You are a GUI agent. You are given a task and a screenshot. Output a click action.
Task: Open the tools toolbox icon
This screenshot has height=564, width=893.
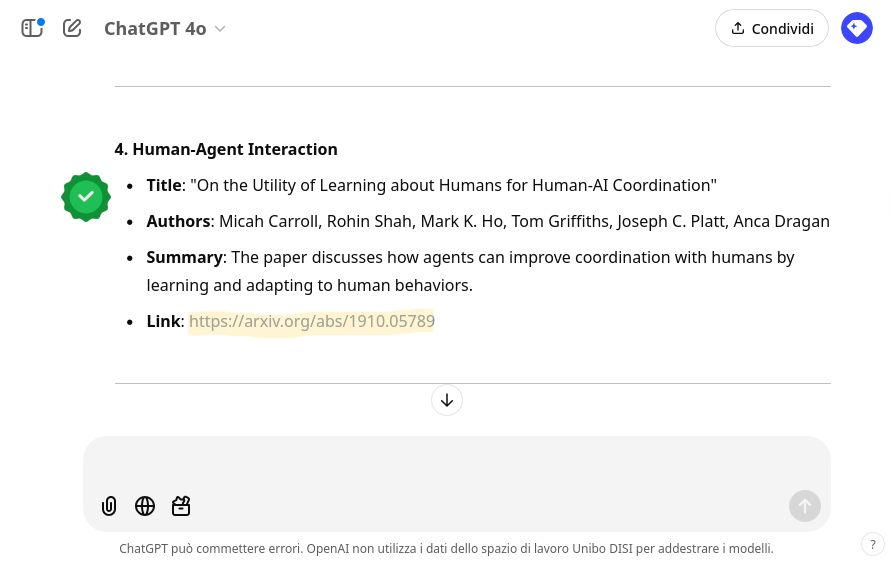181,506
